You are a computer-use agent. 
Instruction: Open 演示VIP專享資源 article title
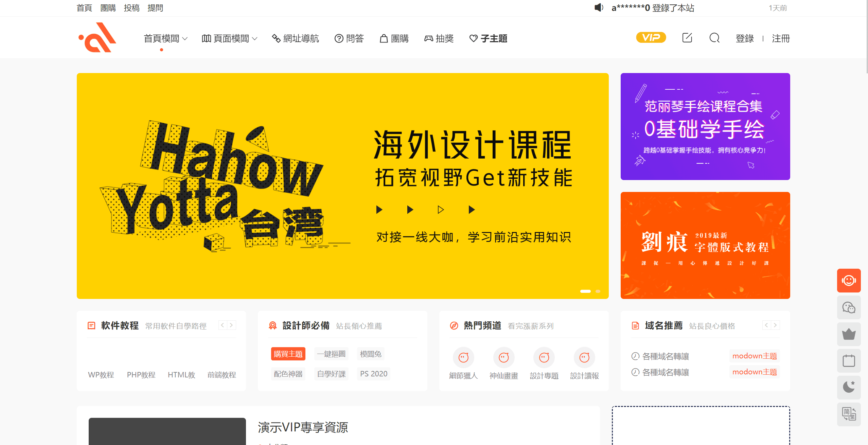303,427
